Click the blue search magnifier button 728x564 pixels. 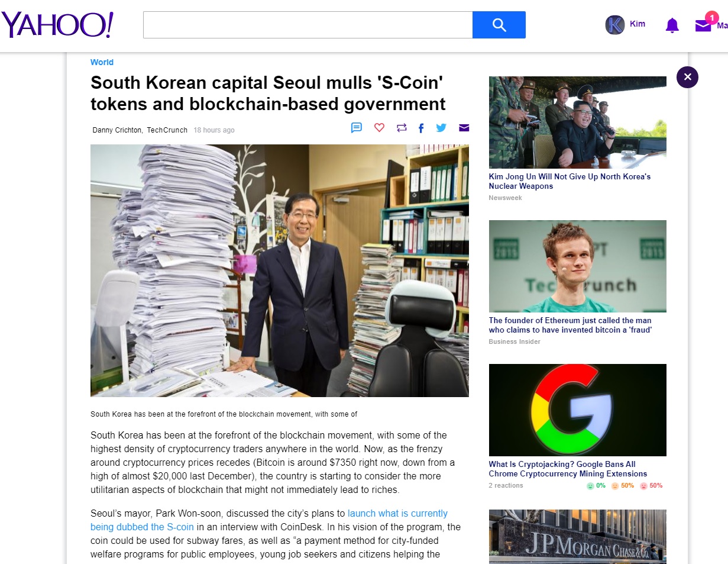499,25
